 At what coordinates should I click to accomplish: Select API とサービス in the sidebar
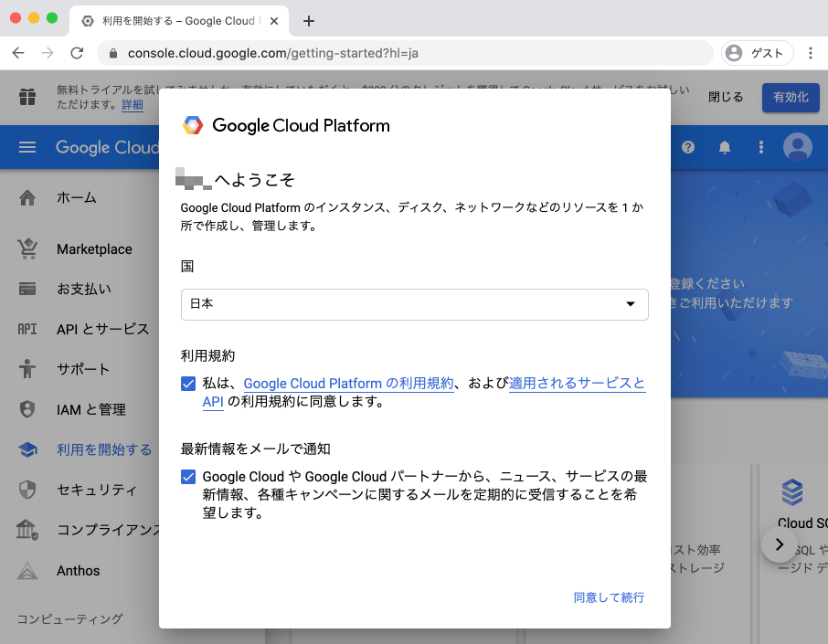coord(103,330)
